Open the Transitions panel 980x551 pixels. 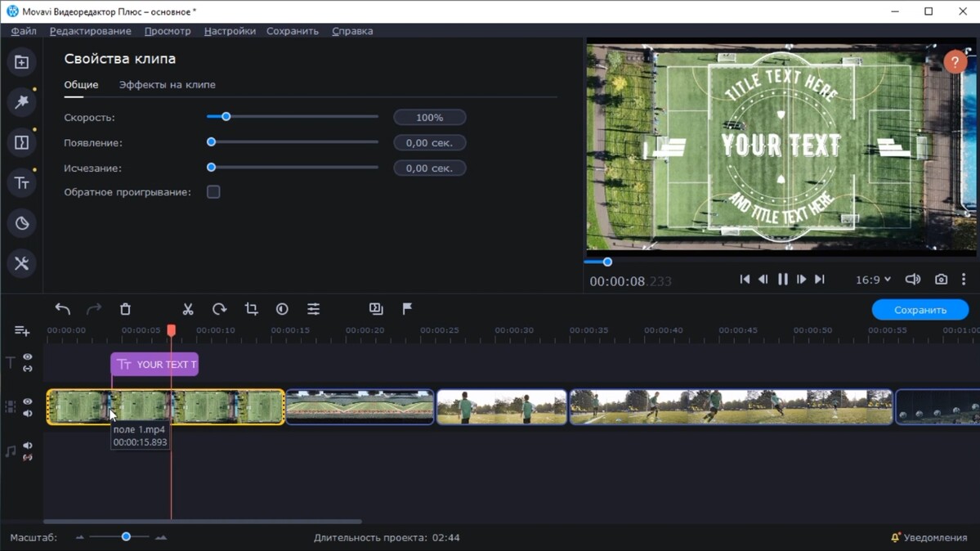(21, 142)
